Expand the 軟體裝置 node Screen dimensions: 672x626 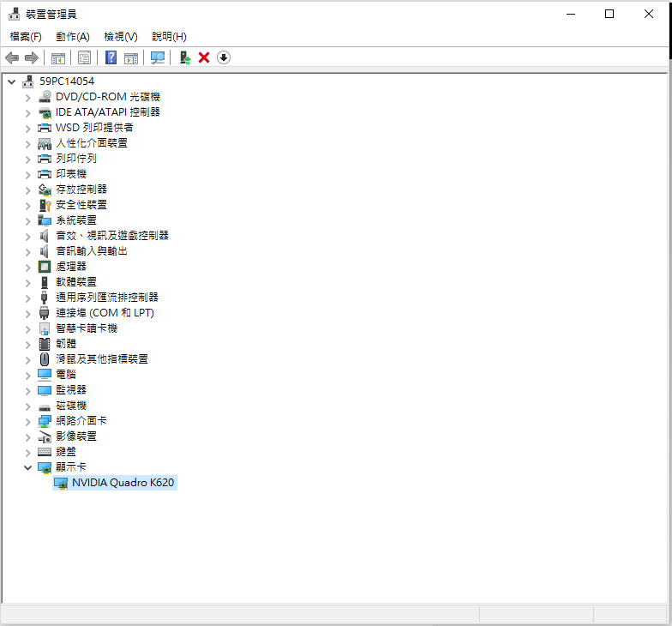tap(27, 283)
